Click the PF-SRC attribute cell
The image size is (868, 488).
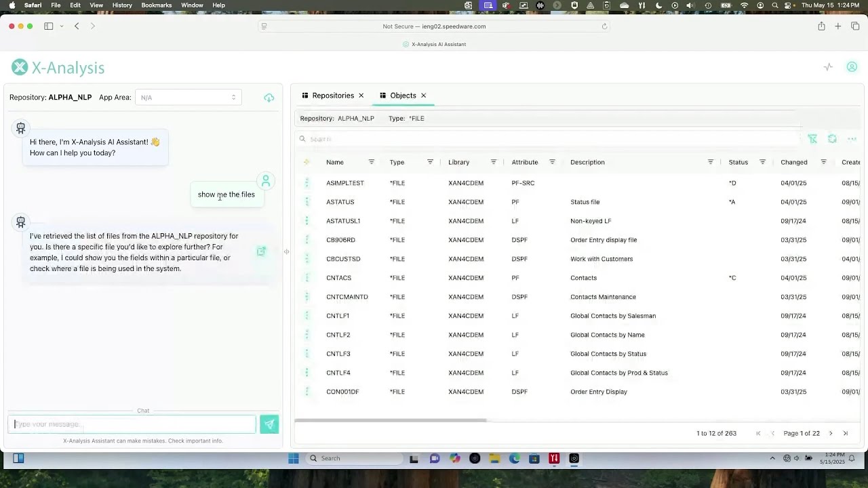523,183
